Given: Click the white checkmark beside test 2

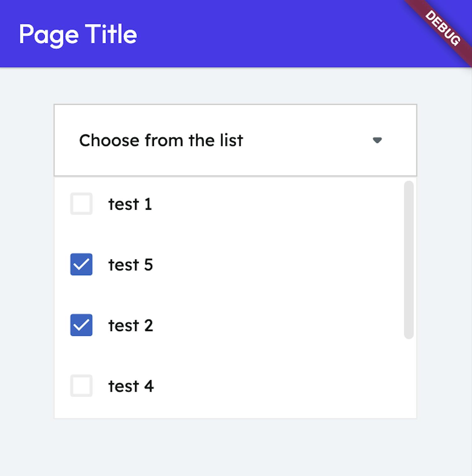Looking at the screenshot, I should (81, 325).
